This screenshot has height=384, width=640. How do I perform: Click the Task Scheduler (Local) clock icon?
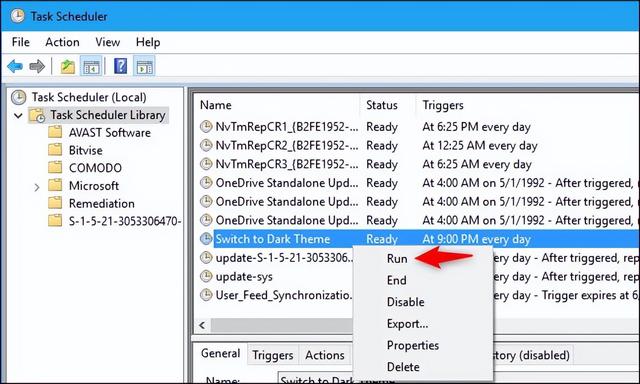coord(18,97)
